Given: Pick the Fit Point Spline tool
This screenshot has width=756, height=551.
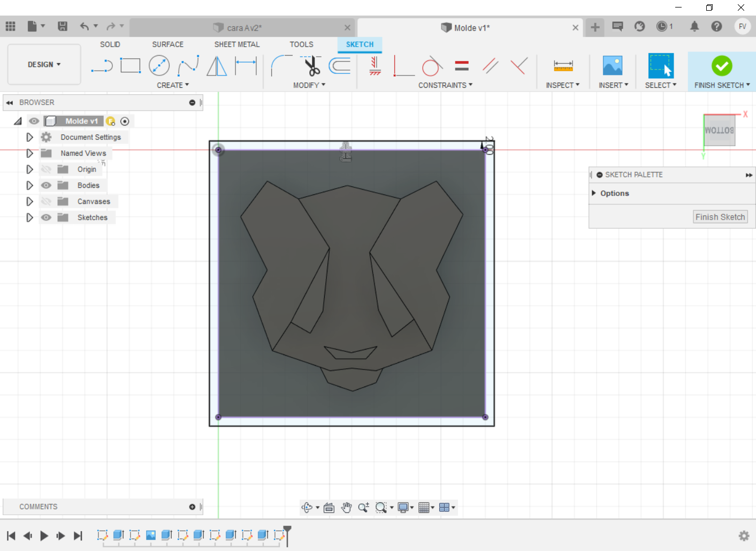Looking at the screenshot, I should pyautogui.click(x=188, y=65).
